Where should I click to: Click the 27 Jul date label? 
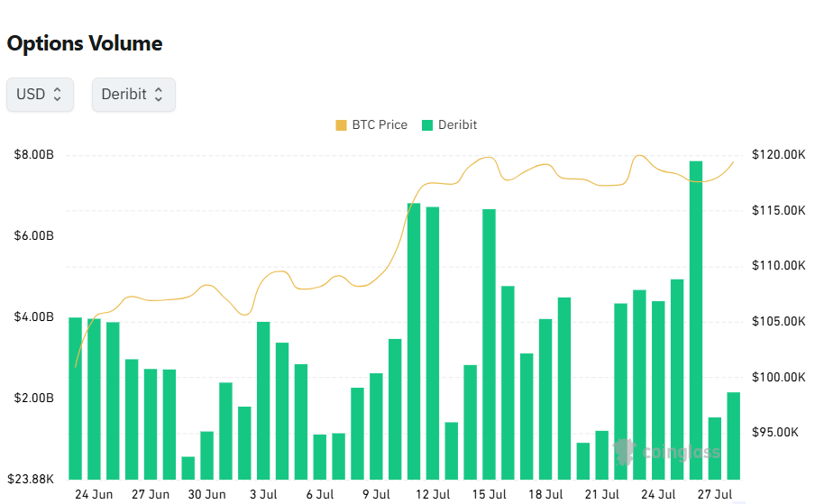pos(715,495)
